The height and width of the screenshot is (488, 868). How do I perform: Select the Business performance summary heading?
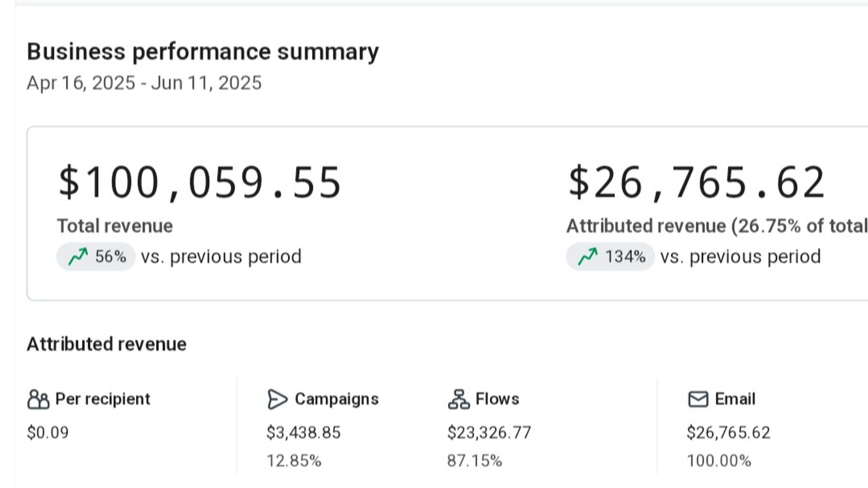click(203, 52)
